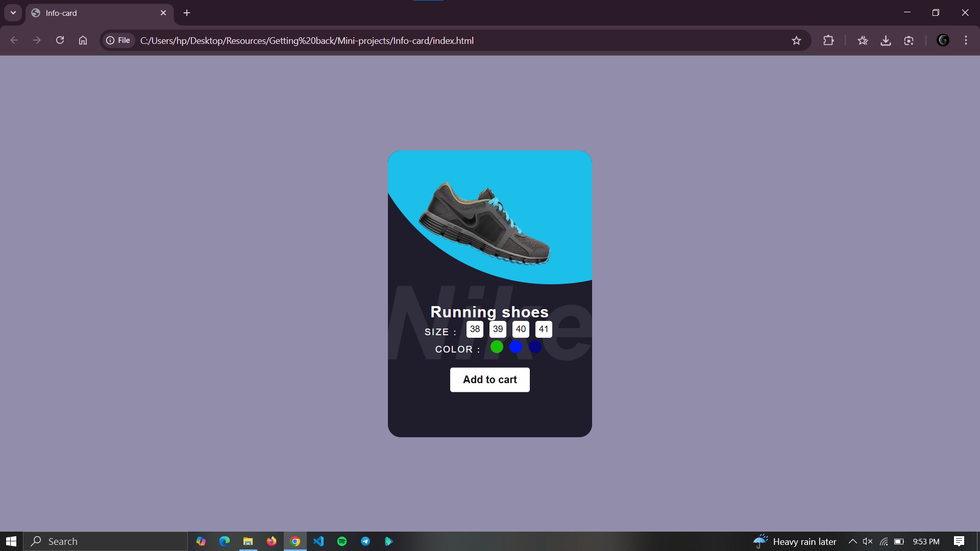Image resolution: width=980 pixels, height=551 pixels.
Task: Select shoe size 40
Action: pos(521,329)
